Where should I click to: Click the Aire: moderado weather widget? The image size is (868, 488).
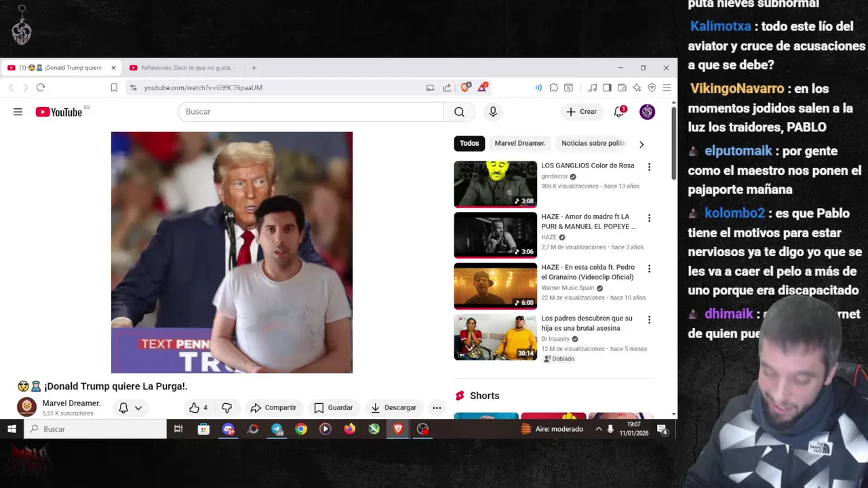point(552,429)
